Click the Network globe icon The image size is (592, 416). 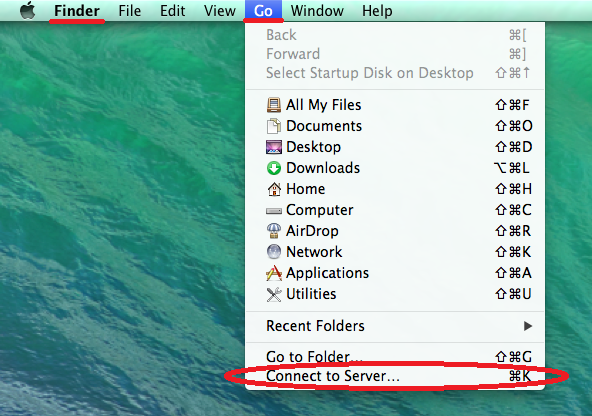tap(274, 252)
